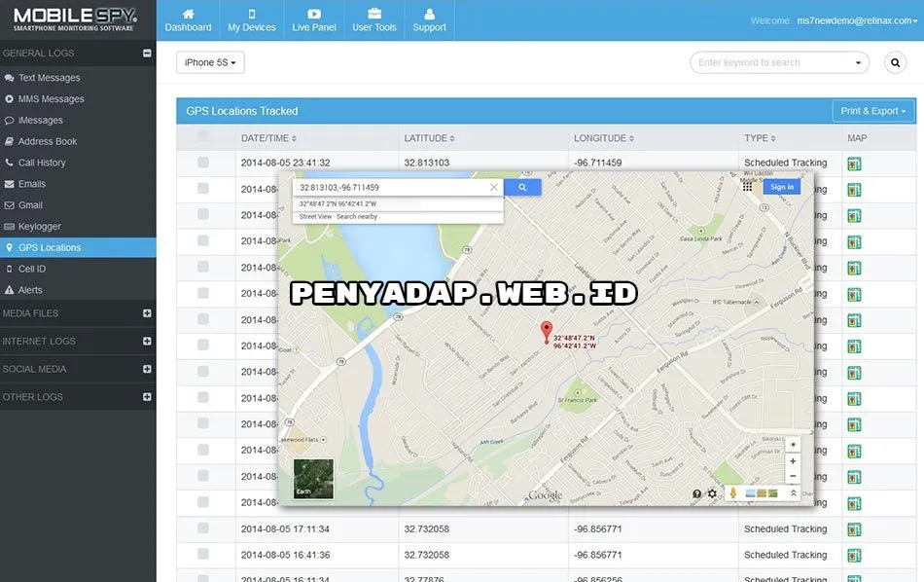Image resolution: width=924 pixels, height=582 pixels.
Task: Switch to Earth view thumbnail
Action: 313,479
